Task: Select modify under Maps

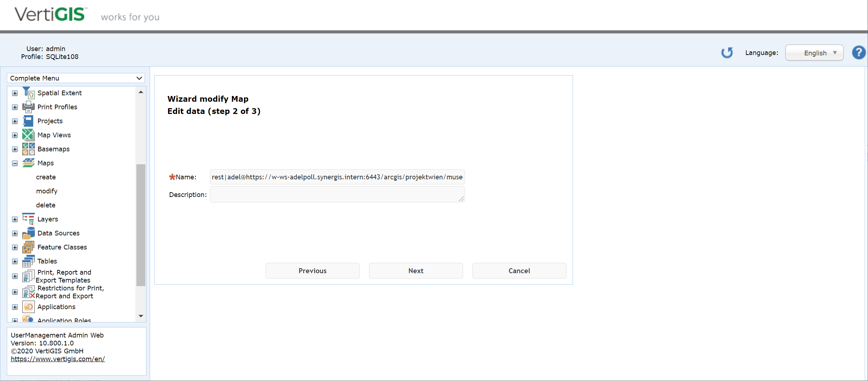Action: coord(47,191)
